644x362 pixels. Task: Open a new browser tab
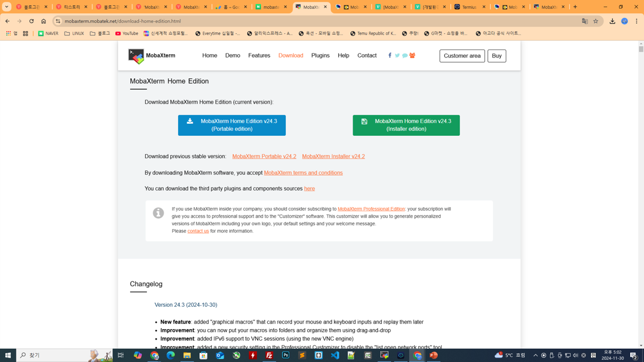tap(575, 7)
